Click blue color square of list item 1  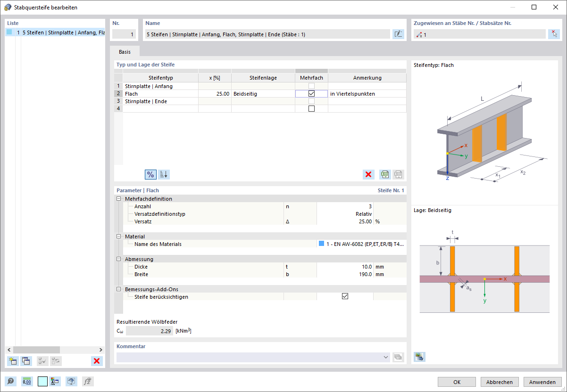pyautogui.click(x=9, y=33)
